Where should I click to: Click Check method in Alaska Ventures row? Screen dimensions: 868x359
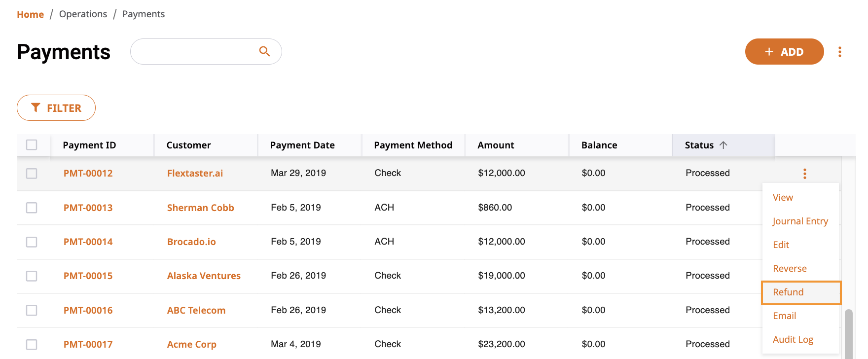(x=388, y=276)
